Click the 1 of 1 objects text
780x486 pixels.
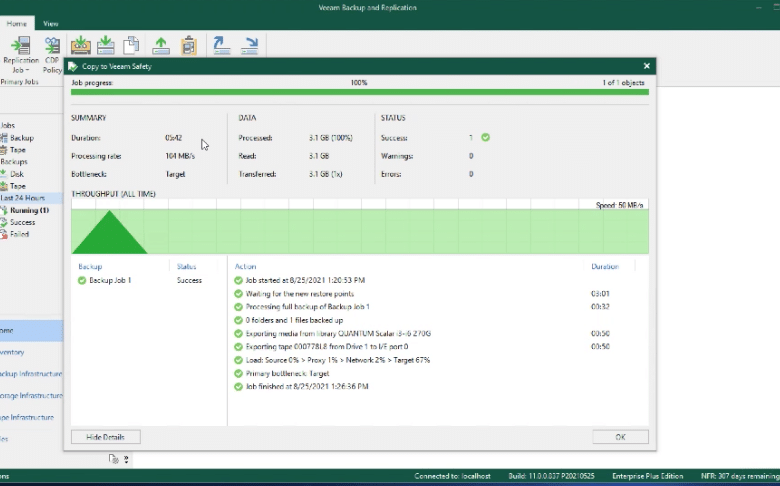point(623,83)
